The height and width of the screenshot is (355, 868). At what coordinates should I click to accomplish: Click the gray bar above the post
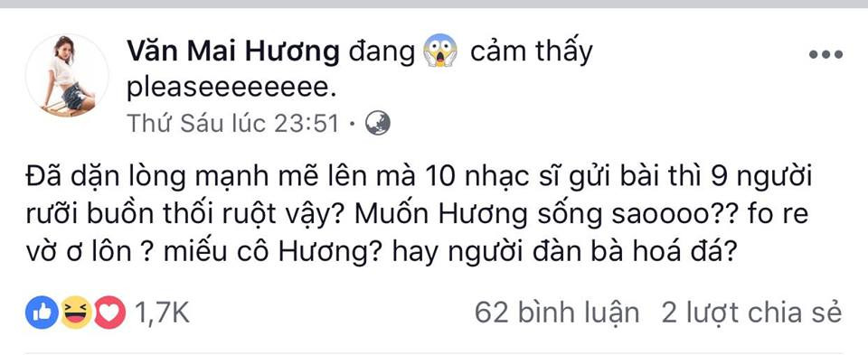(x=434, y=4)
